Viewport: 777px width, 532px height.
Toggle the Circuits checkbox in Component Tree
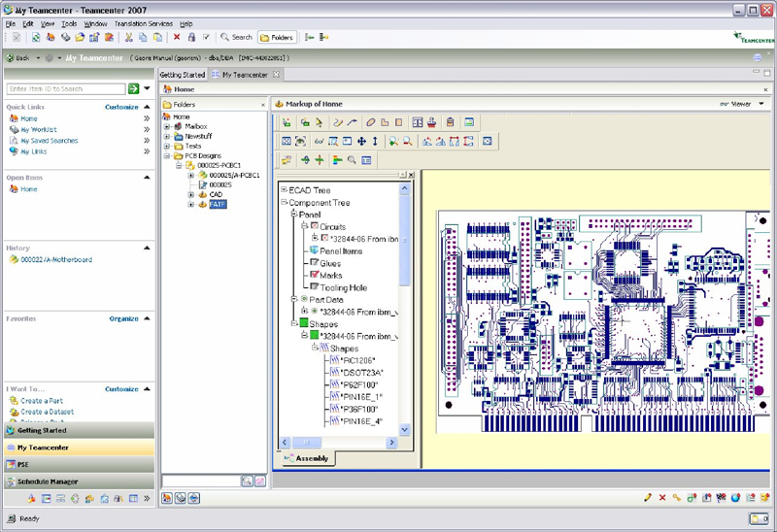tap(314, 226)
